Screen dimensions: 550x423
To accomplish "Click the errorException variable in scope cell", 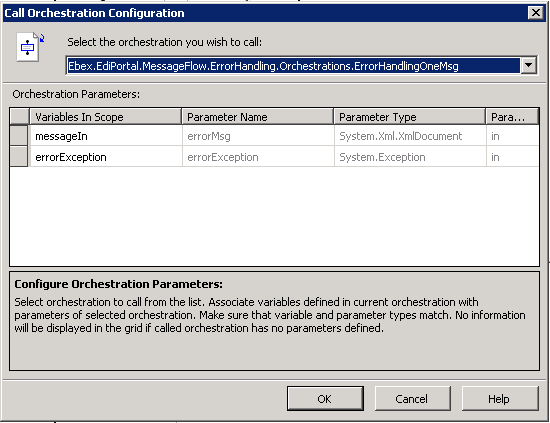I will tap(106, 157).
